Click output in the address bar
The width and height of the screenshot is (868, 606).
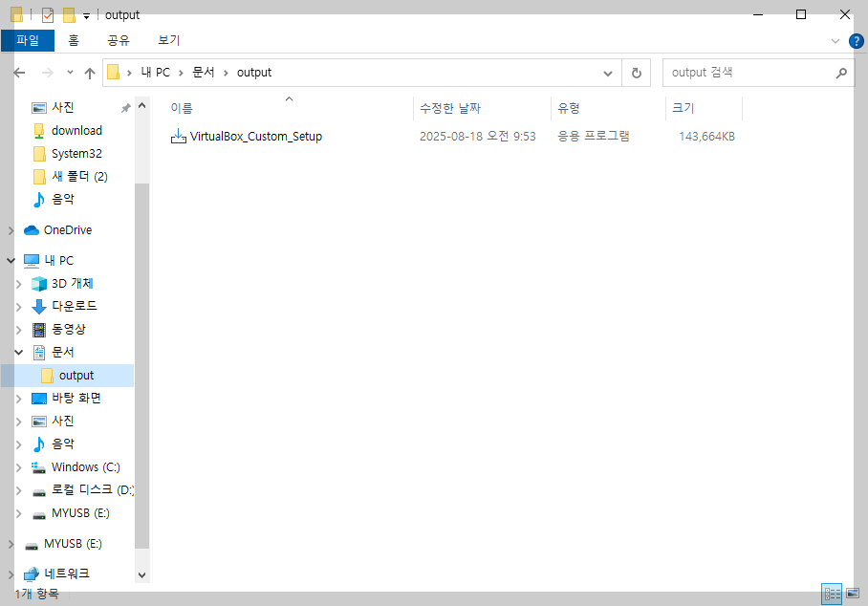point(254,73)
